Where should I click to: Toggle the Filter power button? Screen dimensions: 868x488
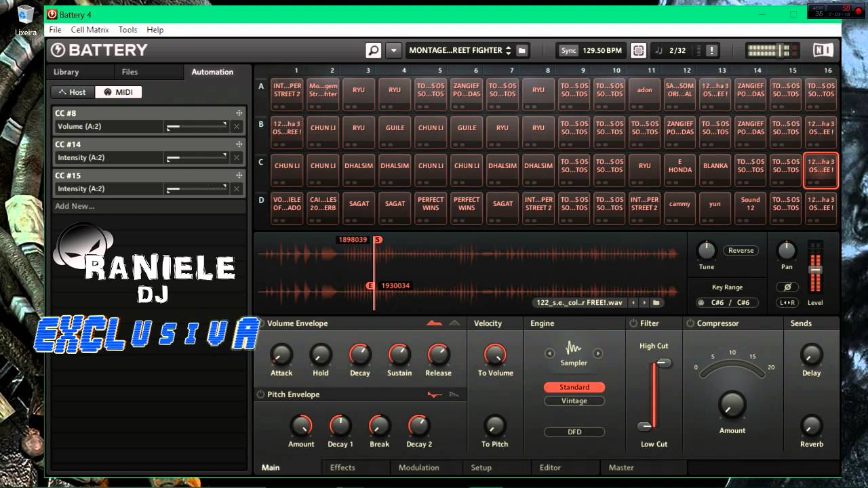633,323
